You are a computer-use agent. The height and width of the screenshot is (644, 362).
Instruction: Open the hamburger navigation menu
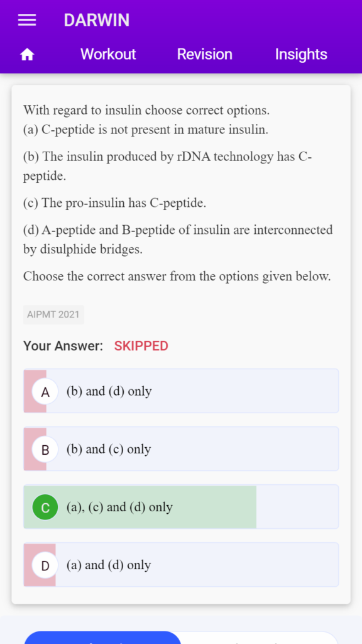click(27, 20)
